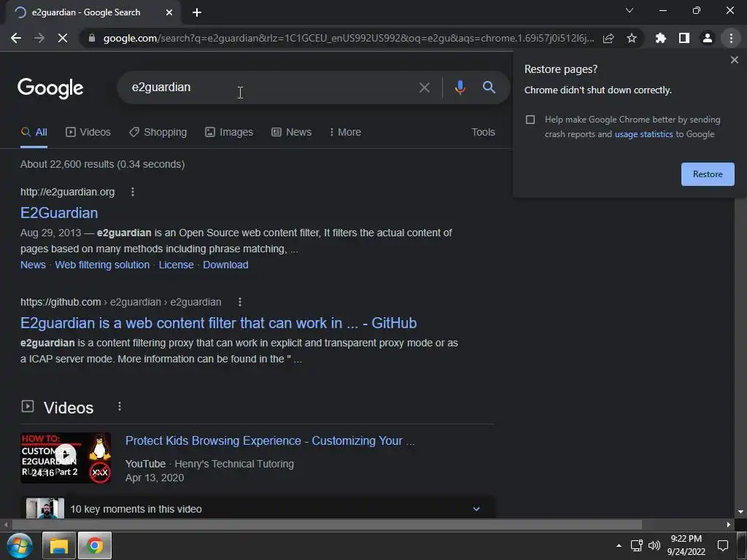Click the share page icon in address bar

[x=608, y=38]
